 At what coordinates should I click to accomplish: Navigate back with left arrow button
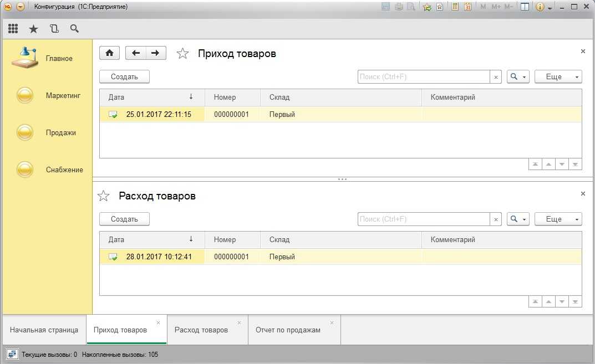(135, 53)
